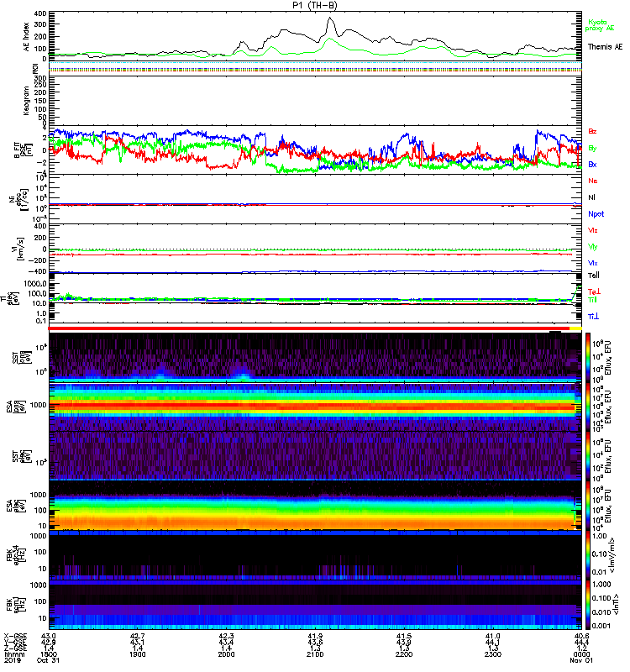Click the black Themis AE legend label
This screenshot has width=630, height=672.
click(605, 47)
